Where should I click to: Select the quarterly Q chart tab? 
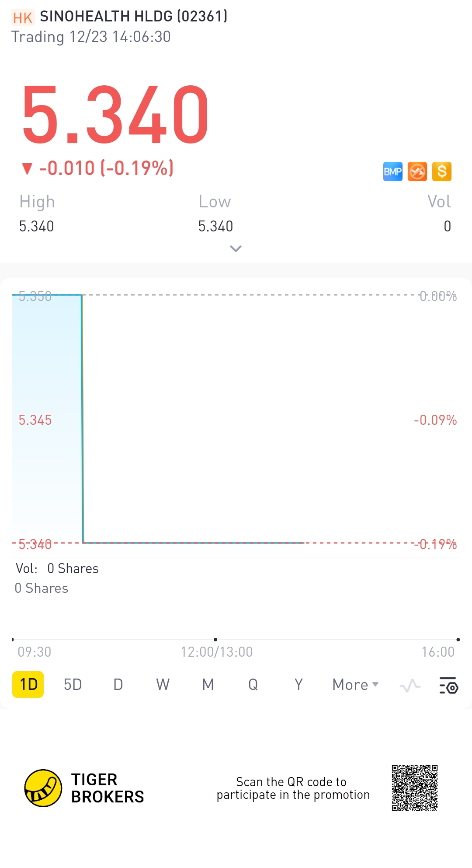pyautogui.click(x=253, y=685)
